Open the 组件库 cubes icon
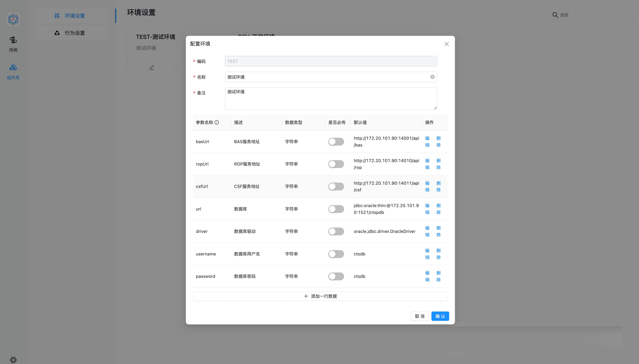 coord(13,68)
